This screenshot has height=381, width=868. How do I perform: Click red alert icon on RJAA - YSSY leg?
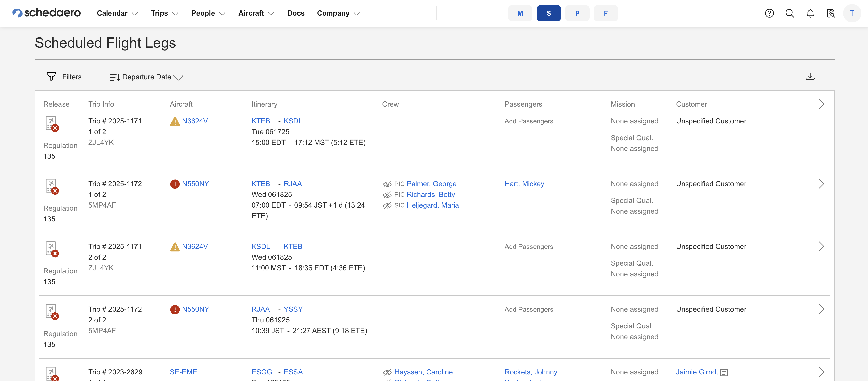point(175,309)
